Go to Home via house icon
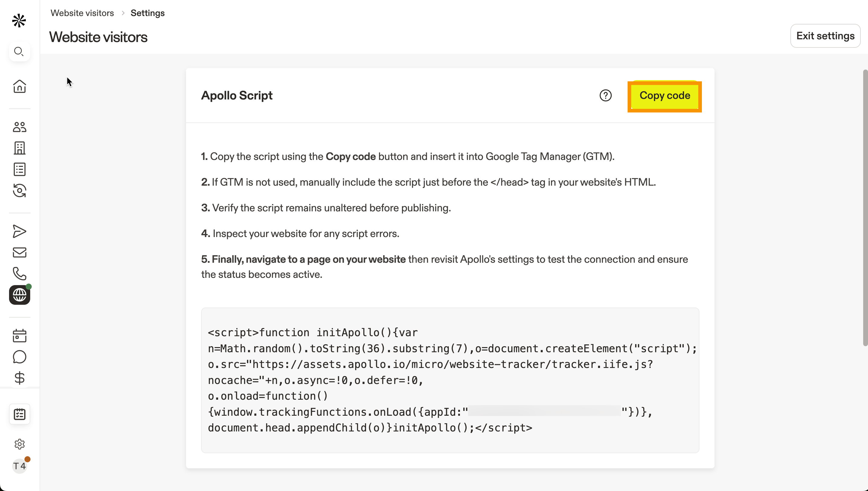Screen dimensions: 868x491 [x=20, y=86]
